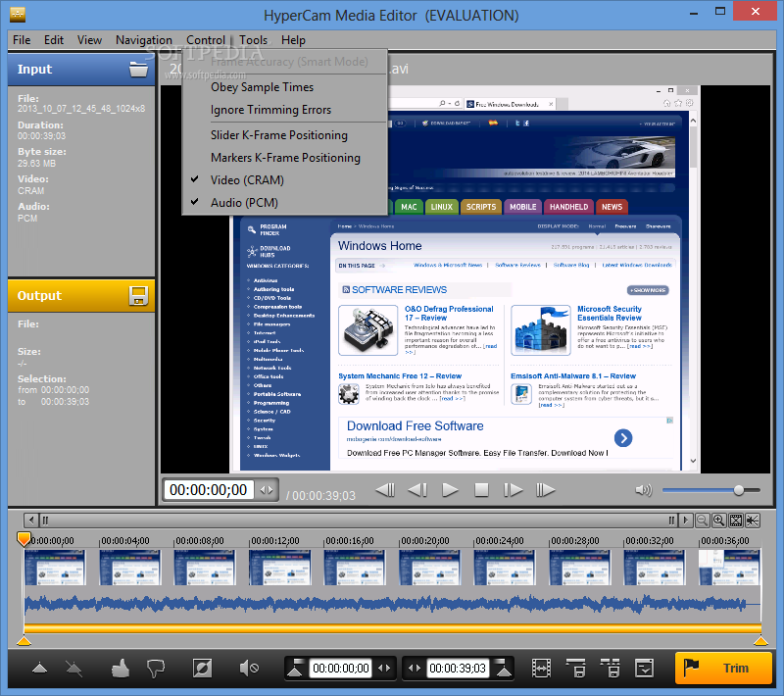Image resolution: width=784 pixels, height=696 pixels.
Task: Step forward one frame
Action: [513, 490]
